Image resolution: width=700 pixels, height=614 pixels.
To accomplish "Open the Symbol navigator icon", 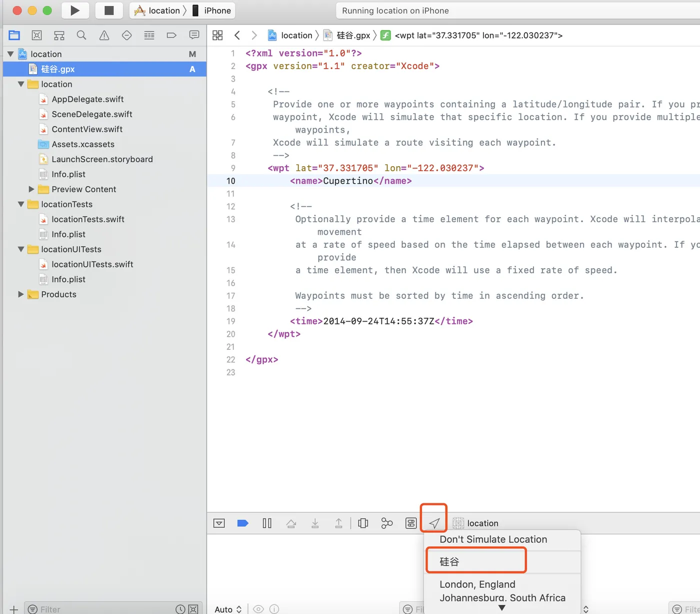I will pos(59,35).
